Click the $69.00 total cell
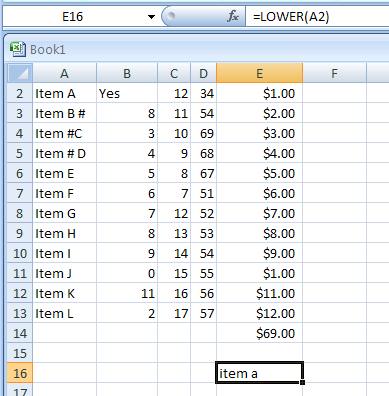Image resolution: width=389 pixels, height=396 pixels. (x=259, y=333)
